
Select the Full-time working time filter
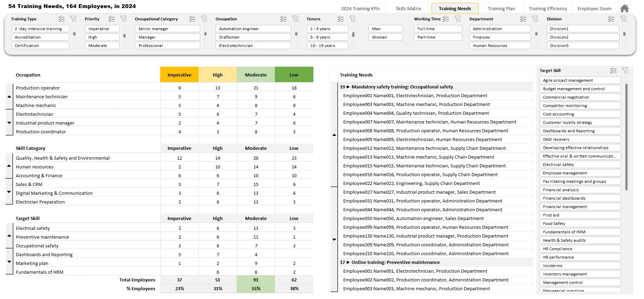(x=438, y=29)
